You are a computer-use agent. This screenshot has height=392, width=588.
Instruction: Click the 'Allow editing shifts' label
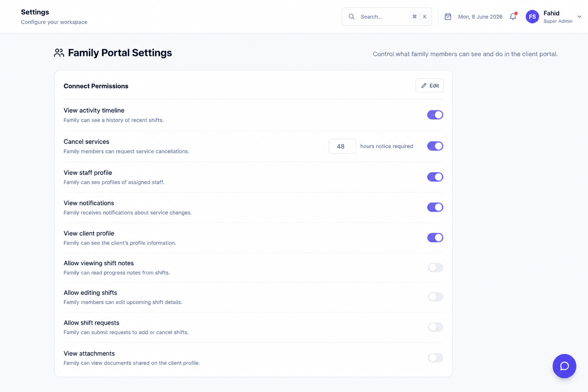(x=90, y=292)
